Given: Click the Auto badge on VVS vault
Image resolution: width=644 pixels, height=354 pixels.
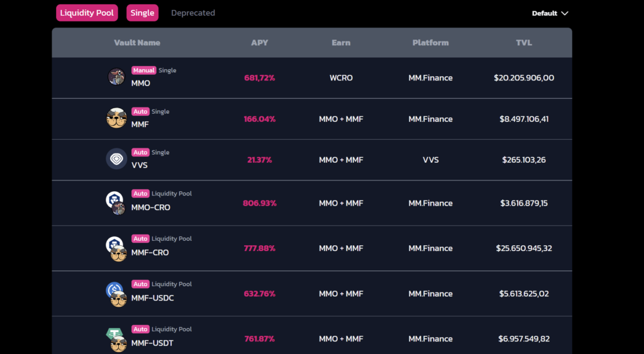Looking at the screenshot, I should (x=140, y=152).
